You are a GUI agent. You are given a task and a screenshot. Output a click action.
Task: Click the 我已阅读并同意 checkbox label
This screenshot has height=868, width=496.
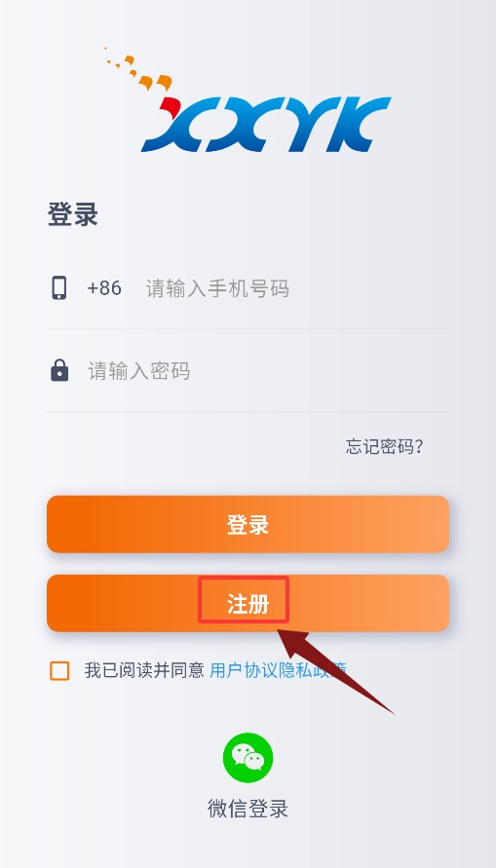(x=144, y=670)
